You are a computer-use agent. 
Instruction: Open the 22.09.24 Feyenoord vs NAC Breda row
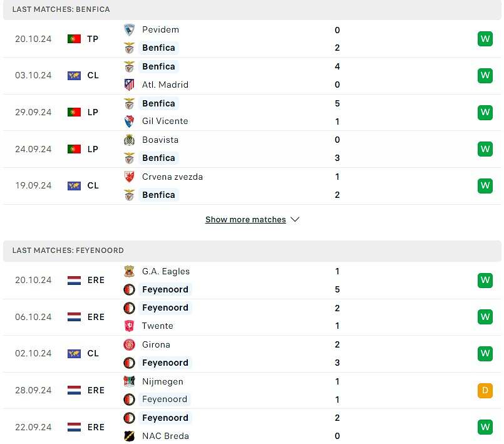point(252,427)
